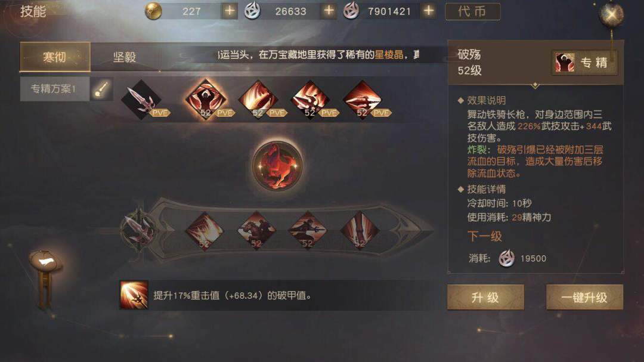Open the lantern signpost icon

tap(45, 278)
